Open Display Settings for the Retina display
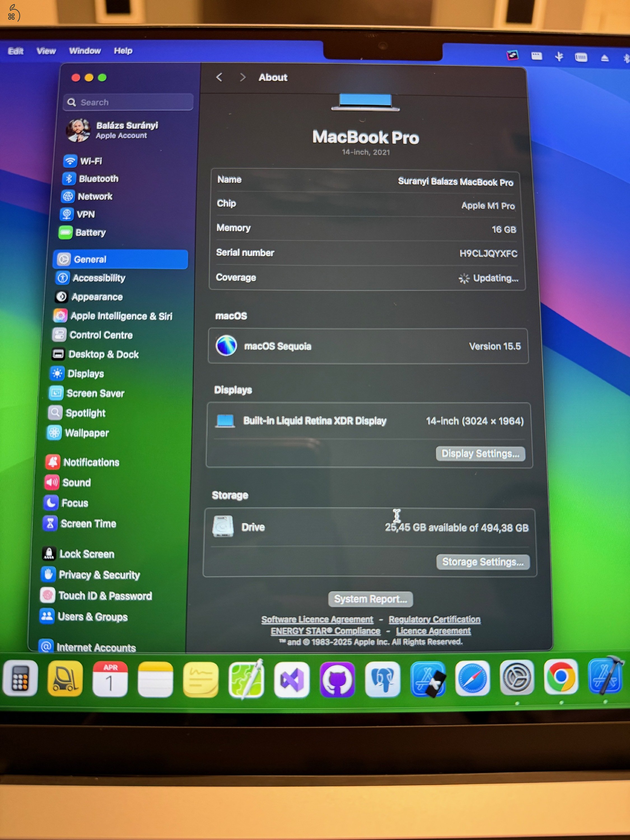Screen dimensions: 630x840 [480, 453]
